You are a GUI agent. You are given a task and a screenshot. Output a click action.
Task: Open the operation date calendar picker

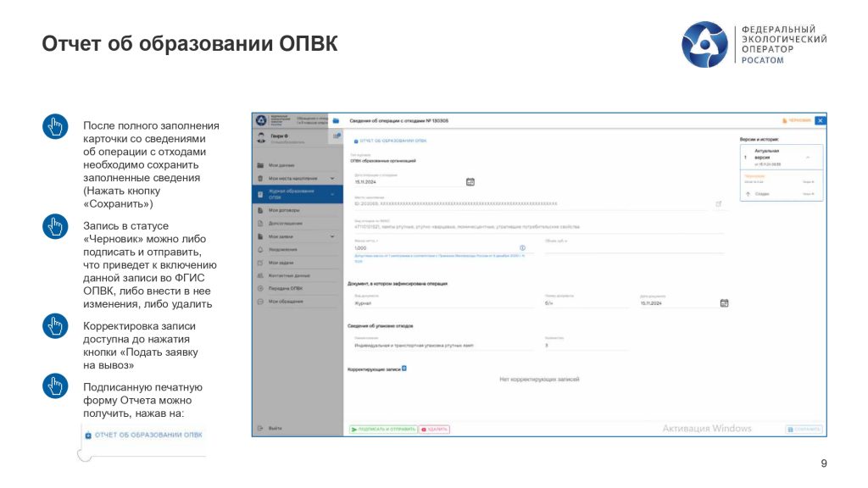tap(470, 181)
